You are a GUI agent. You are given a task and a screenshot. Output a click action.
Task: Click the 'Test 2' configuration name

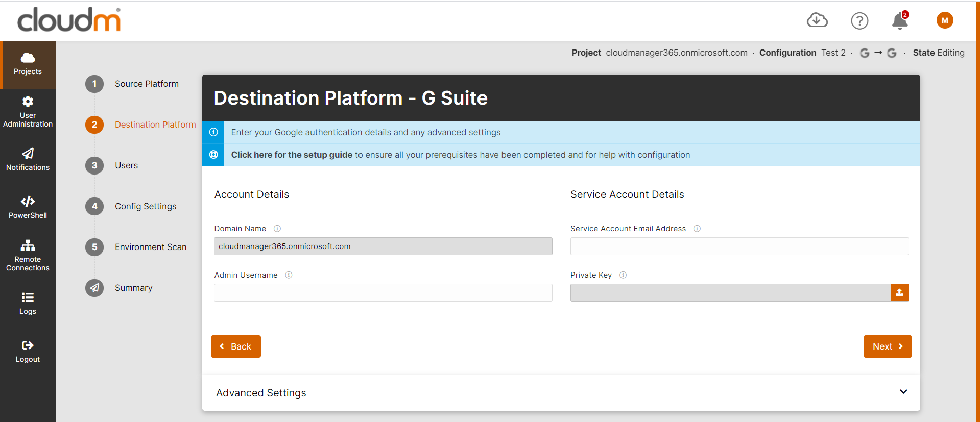(833, 53)
